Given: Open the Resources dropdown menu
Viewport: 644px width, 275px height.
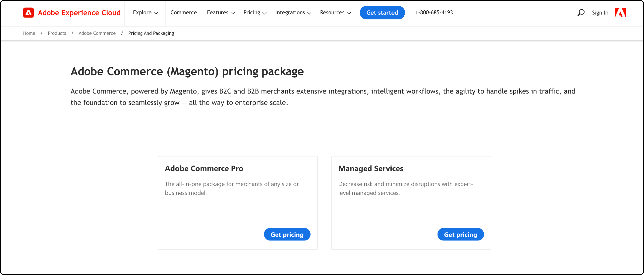Looking at the screenshot, I should 335,13.
